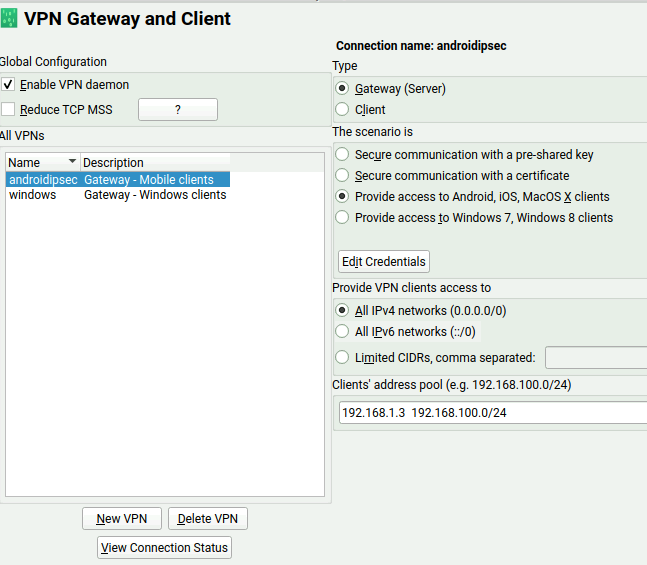Select secure communication with certificate
This screenshot has width=647, height=565.
point(343,176)
